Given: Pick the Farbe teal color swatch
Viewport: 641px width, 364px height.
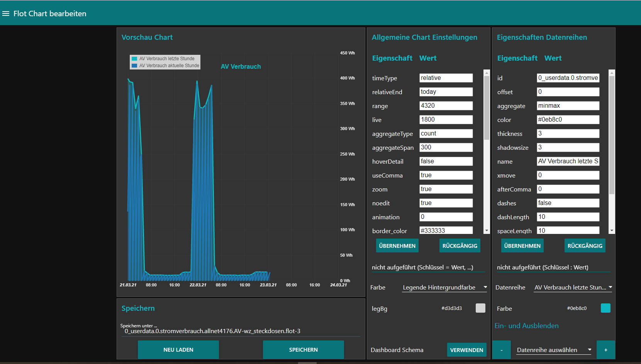Looking at the screenshot, I should pos(605,308).
